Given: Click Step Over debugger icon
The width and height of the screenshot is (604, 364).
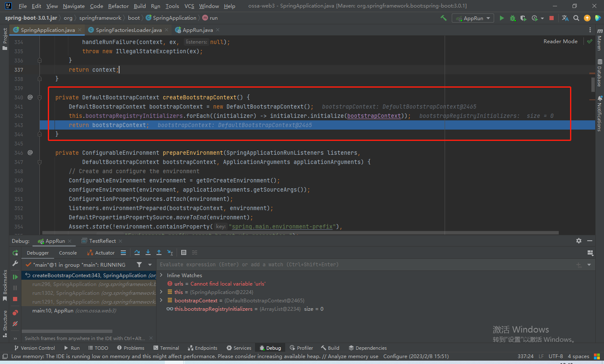Looking at the screenshot, I should point(137,252).
